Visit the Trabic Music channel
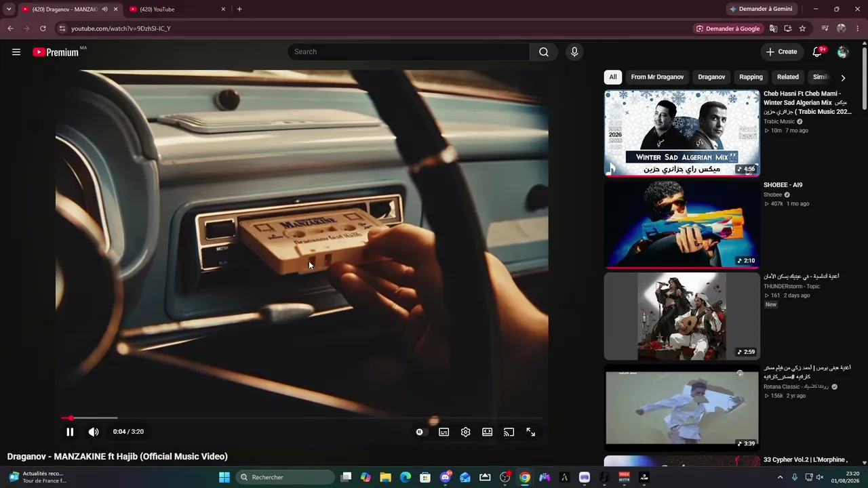 click(x=779, y=122)
